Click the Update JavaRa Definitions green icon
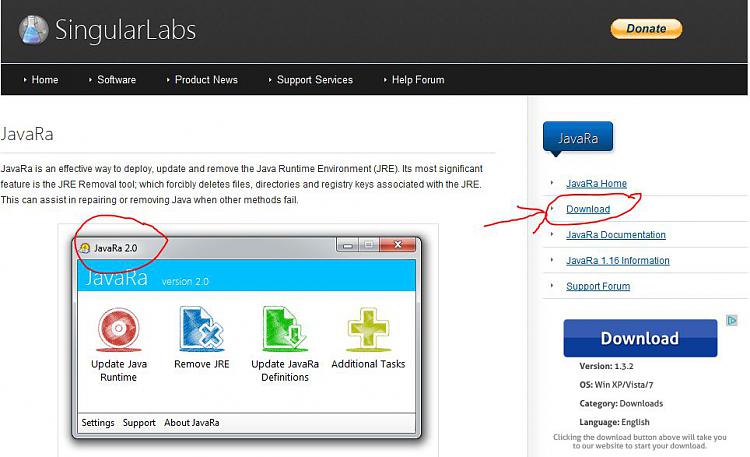Image resolution: width=750 pixels, height=457 pixels. 285,329
